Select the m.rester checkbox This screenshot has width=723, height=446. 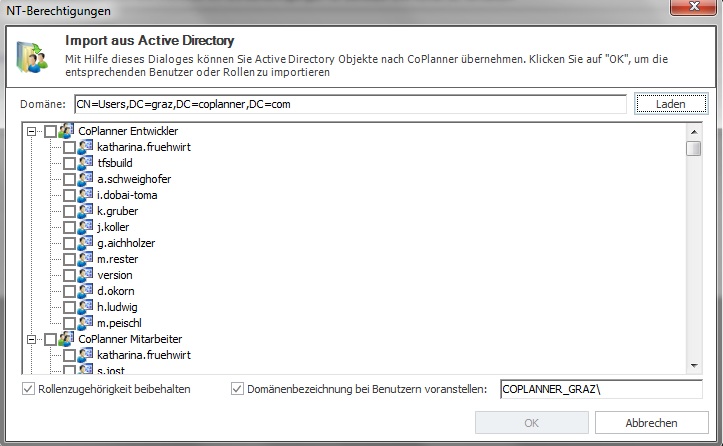point(69,259)
